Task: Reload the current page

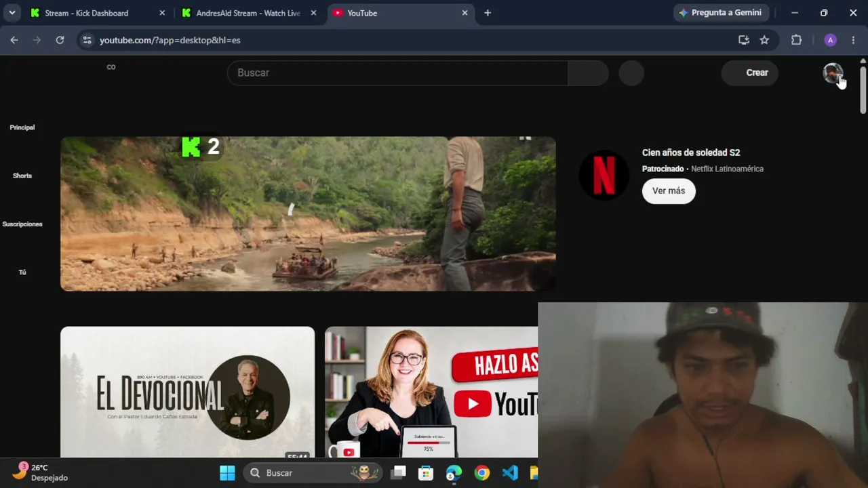Action: point(60,40)
